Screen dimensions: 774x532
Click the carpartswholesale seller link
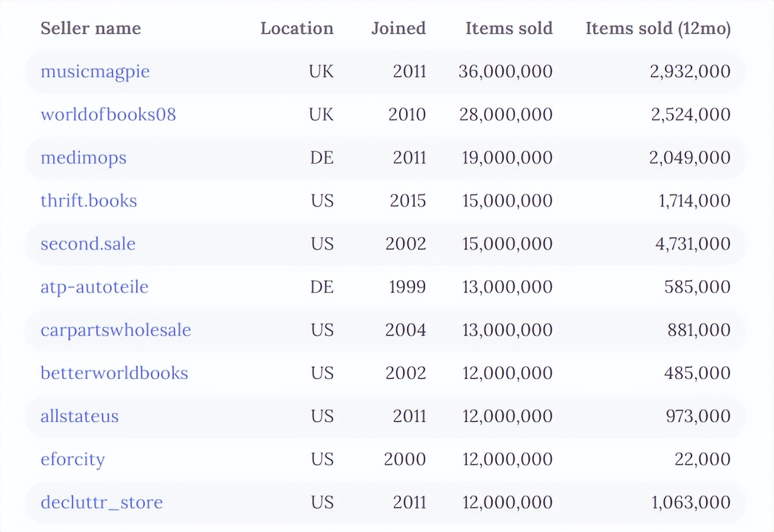[115, 330]
